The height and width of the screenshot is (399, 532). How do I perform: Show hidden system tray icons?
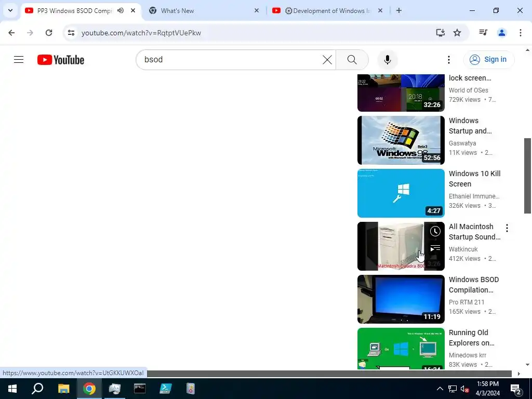tap(440, 389)
